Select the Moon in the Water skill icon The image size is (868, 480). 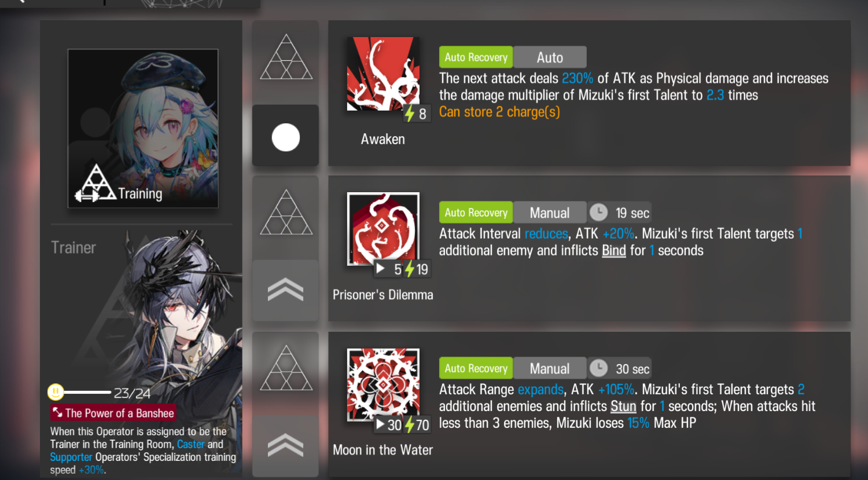383,385
